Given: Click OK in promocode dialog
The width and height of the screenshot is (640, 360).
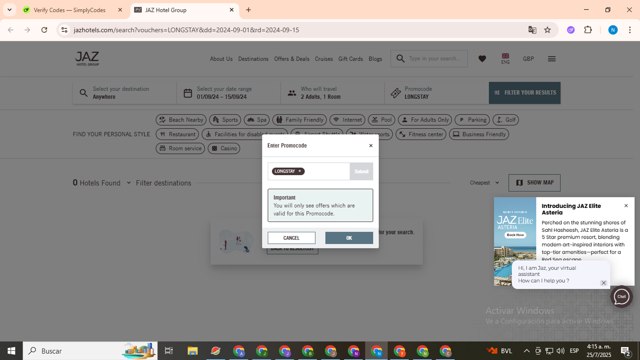Looking at the screenshot, I should 349,238.
